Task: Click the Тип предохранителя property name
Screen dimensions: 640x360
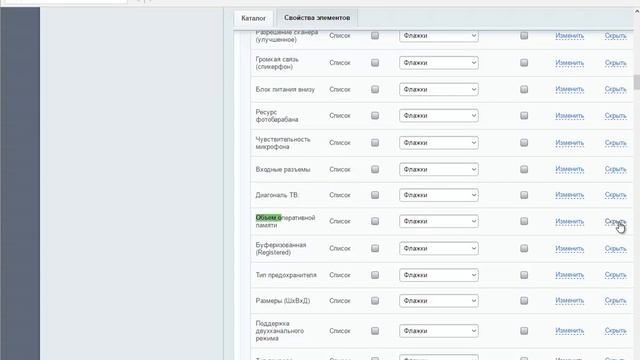Action: tap(286, 275)
